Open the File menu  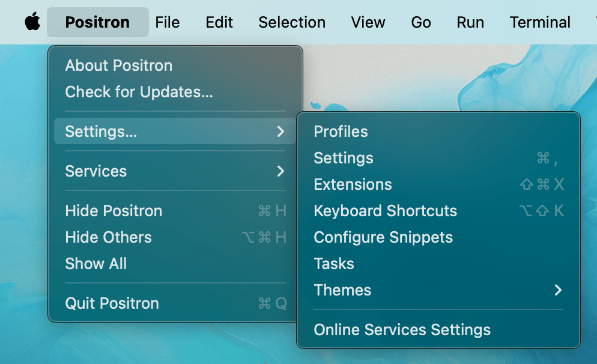coord(167,22)
